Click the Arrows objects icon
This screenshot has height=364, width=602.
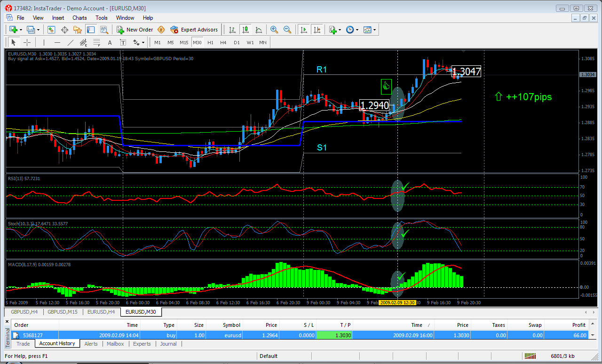click(136, 42)
